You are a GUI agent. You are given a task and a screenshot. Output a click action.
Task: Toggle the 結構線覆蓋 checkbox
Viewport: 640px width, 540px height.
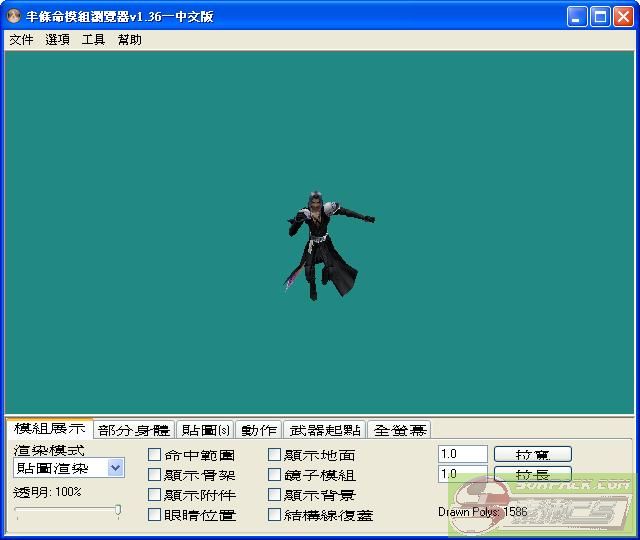pyautogui.click(x=275, y=515)
